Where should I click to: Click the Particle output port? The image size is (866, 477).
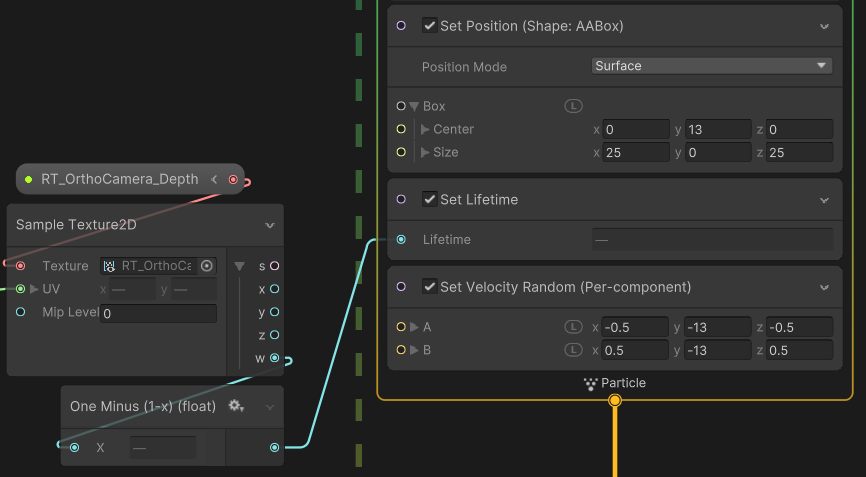tap(615, 400)
